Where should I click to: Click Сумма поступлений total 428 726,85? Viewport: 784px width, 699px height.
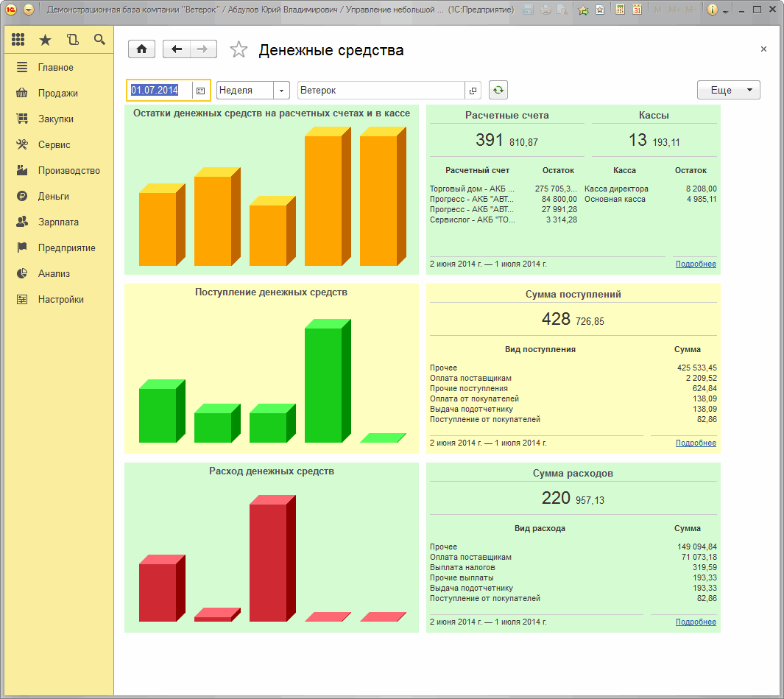click(573, 320)
